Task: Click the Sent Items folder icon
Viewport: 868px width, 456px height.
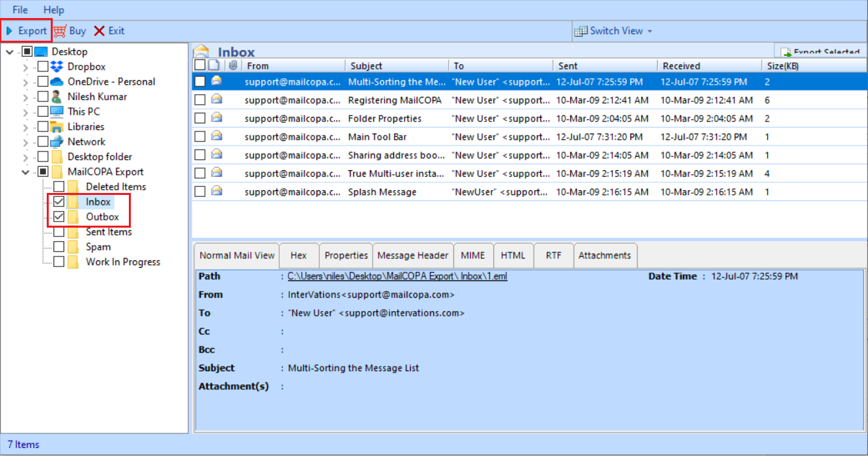Action: [x=73, y=232]
